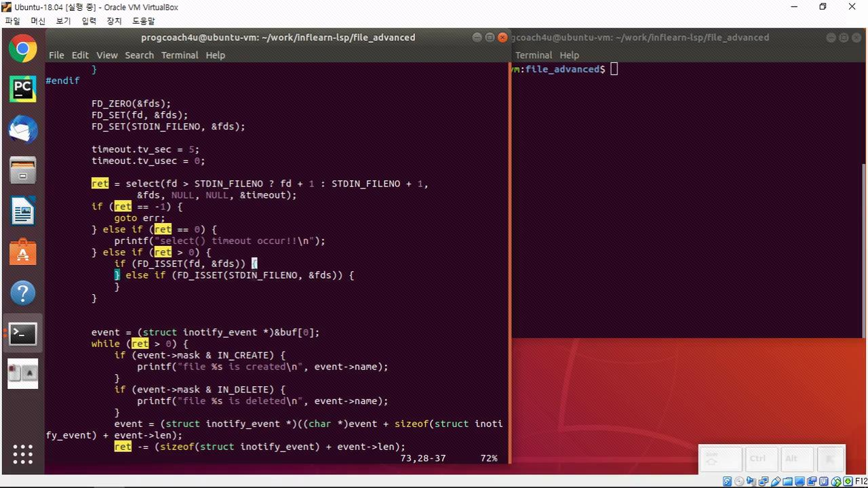868x488 pixels.
Task: Click 'while (ret > 0) {' line
Action: point(140,344)
